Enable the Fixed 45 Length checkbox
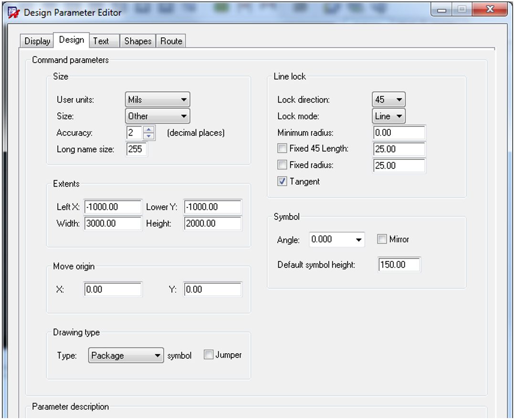 pyautogui.click(x=282, y=149)
